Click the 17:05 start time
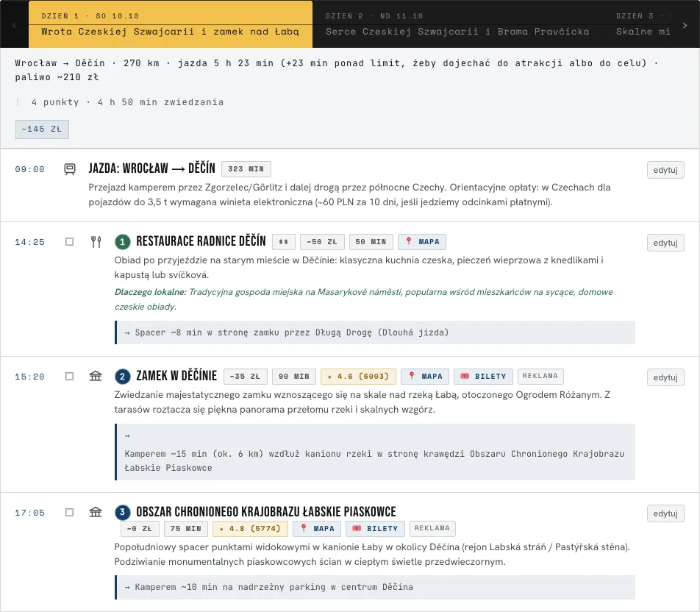700x612 pixels. coord(30,513)
